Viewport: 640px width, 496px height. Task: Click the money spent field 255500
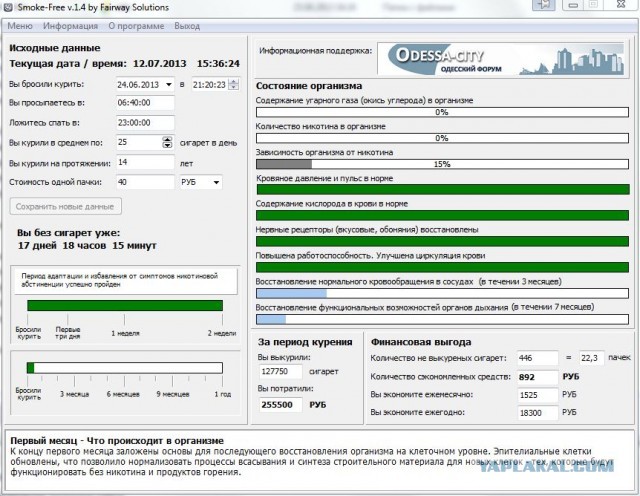tap(280, 405)
